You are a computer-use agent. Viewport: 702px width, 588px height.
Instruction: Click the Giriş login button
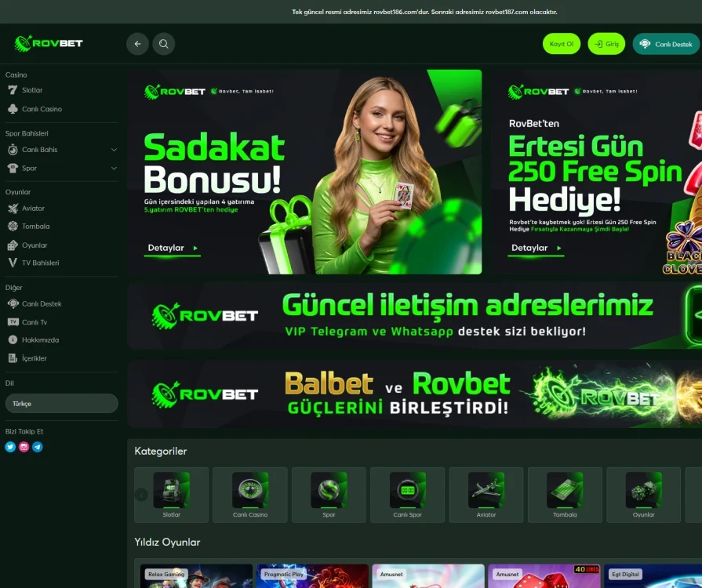click(x=606, y=44)
